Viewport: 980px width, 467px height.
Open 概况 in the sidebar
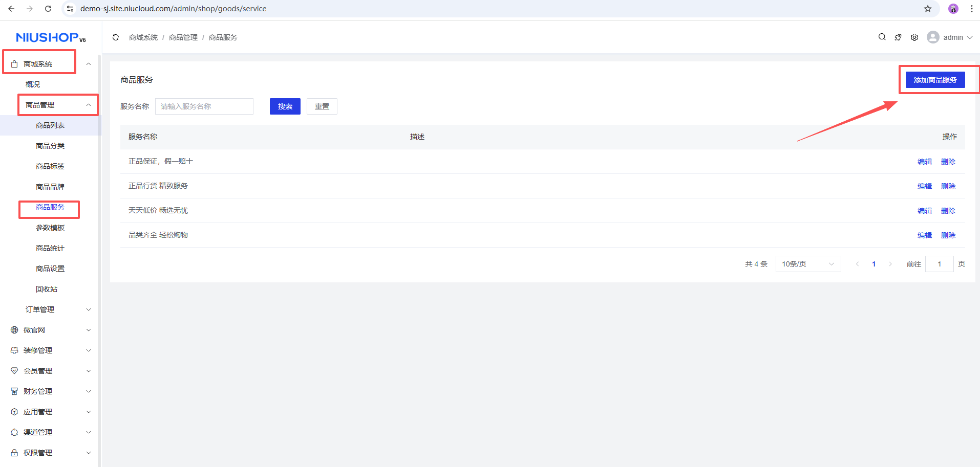(x=33, y=84)
